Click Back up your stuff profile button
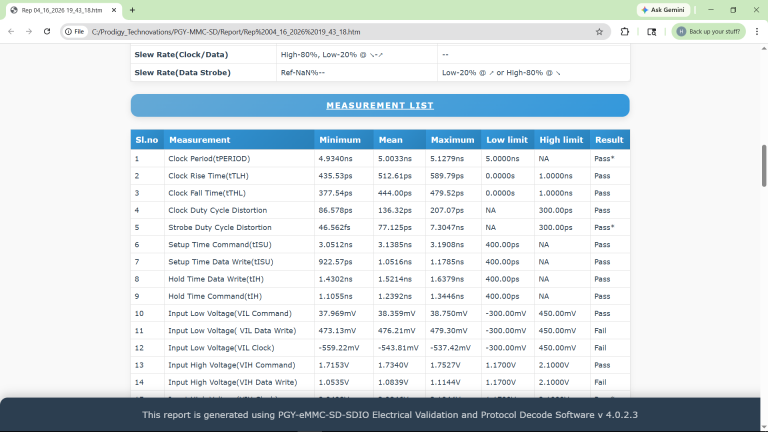The width and height of the screenshot is (768, 432). (708, 31)
